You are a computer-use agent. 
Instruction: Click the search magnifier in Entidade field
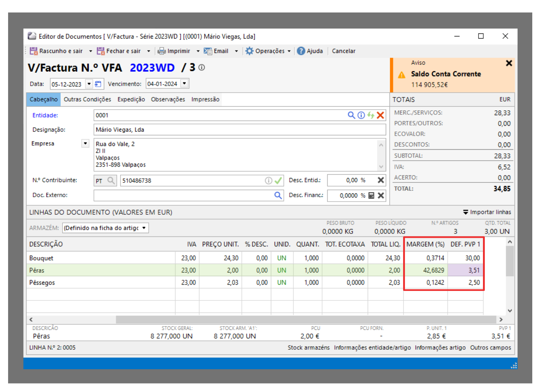point(351,115)
